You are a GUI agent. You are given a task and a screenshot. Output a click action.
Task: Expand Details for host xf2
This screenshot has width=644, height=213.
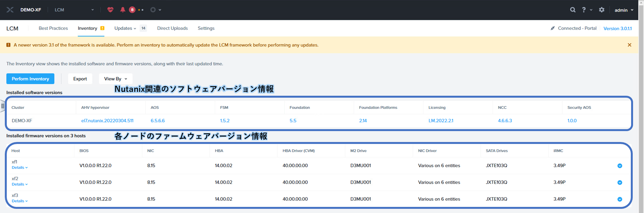(20, 184)
